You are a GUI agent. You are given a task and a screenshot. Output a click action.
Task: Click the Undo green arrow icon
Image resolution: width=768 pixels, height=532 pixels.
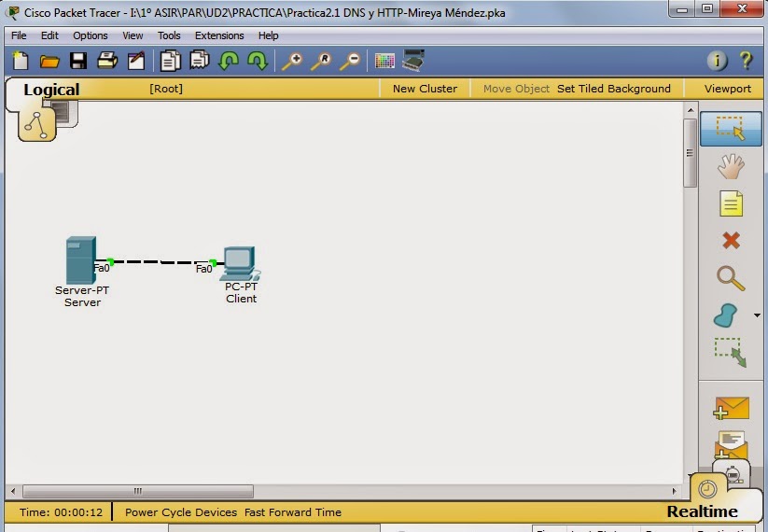click(x=229, y=61)
